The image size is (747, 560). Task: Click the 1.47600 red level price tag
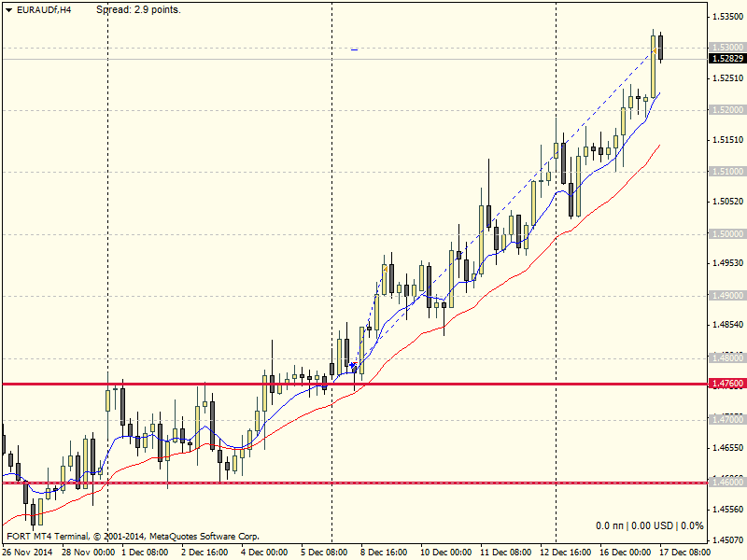pyautogui.click(x=727, y=384)
